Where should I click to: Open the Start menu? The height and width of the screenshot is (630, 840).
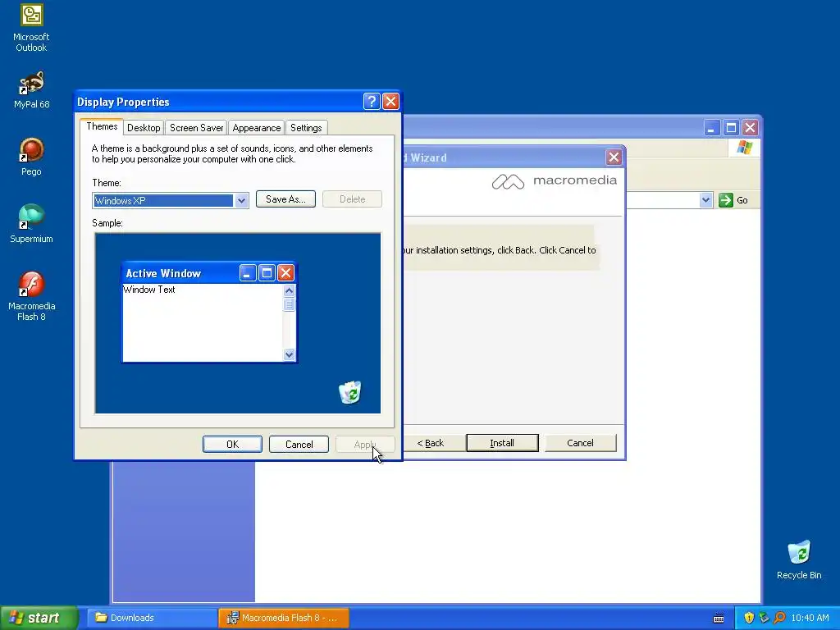coord(39,618)
